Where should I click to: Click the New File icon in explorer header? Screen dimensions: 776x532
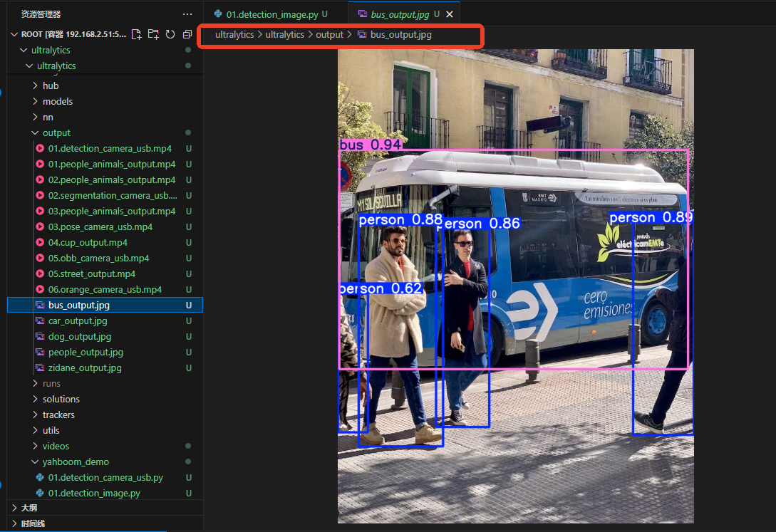pyautogui.click(x=137, y=34)
